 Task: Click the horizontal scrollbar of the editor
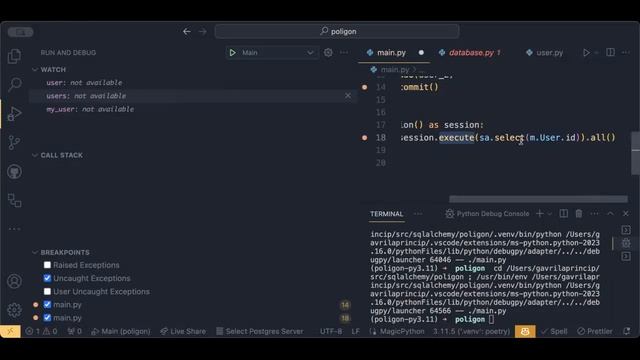pyautogui.click(x=538, y=199)
